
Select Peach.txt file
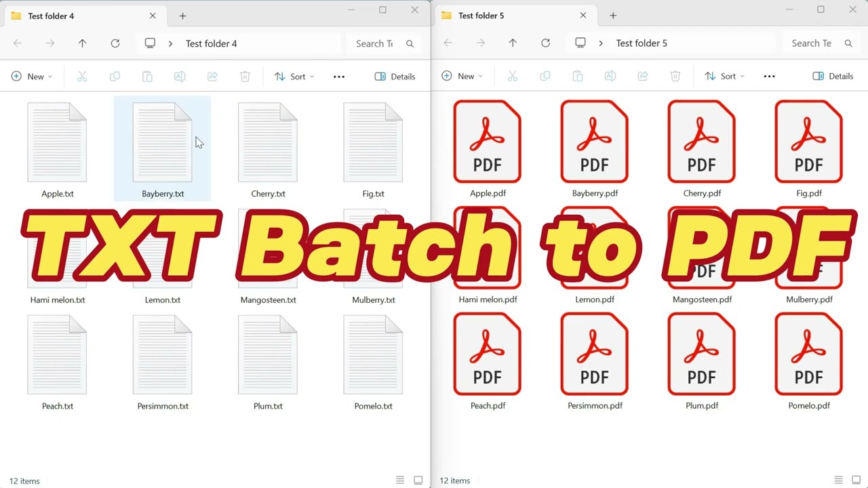coord(57,362)
